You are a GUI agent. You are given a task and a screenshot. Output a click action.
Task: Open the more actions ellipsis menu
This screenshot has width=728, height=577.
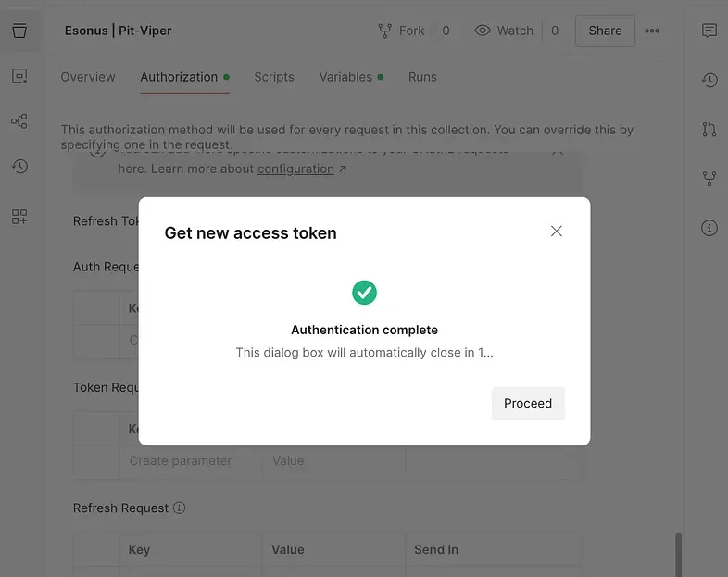(652, 31)
